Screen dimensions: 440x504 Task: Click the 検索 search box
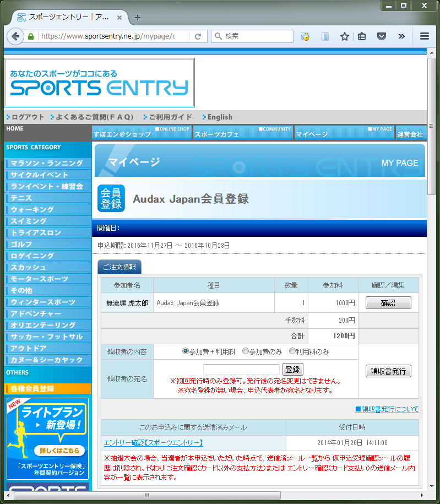[x=252, y=36]
